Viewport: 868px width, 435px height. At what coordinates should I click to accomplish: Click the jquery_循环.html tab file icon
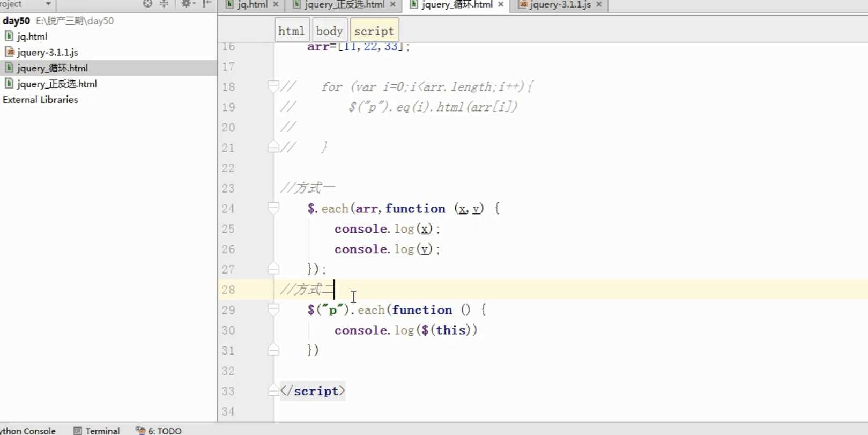point(414,4)
